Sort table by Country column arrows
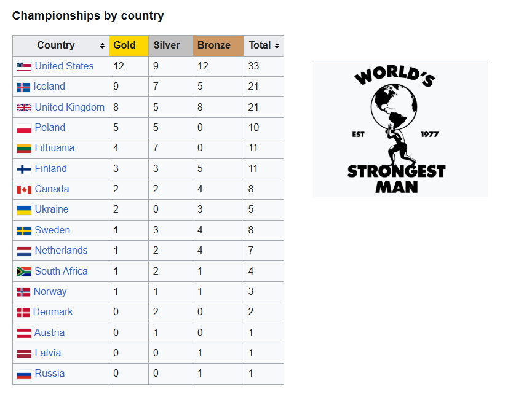 pos(102,45)
